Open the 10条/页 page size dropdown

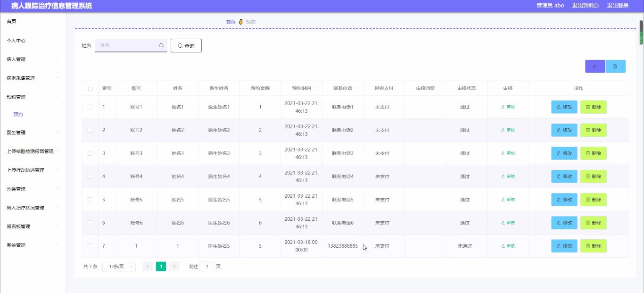tap(119, 267)
